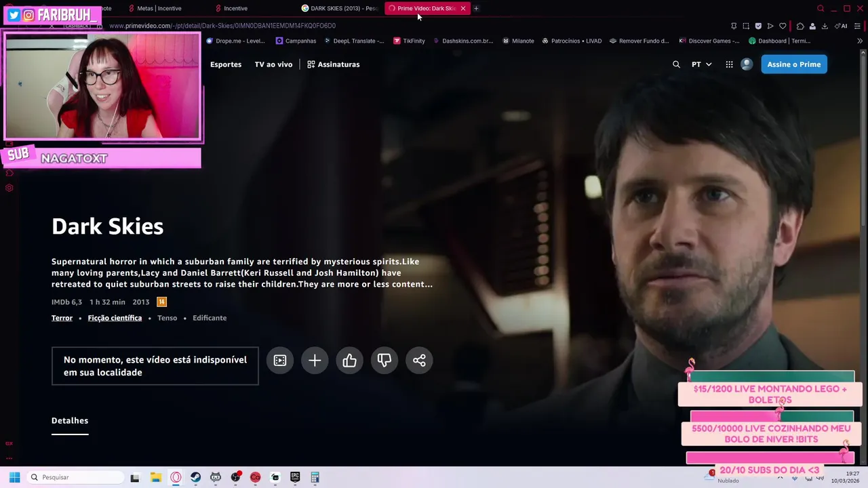The width and height of the screenshot is (868, 488).
Task: Click the Windows Start button
Action: click(14, 477)
